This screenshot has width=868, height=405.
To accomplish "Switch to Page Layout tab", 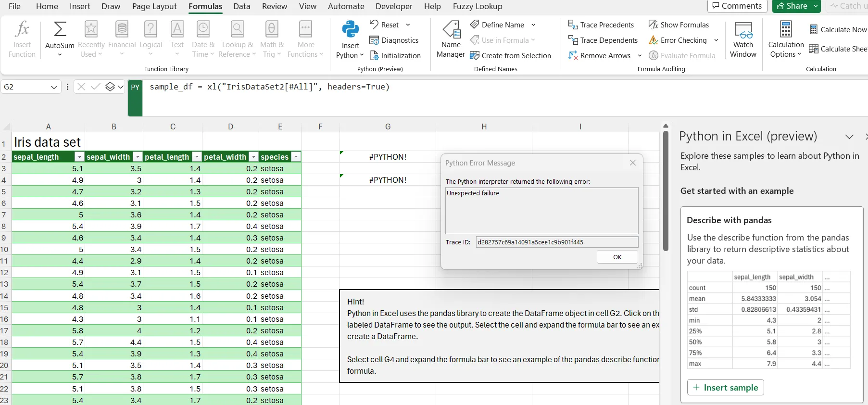I will click(x=154, y=6).
